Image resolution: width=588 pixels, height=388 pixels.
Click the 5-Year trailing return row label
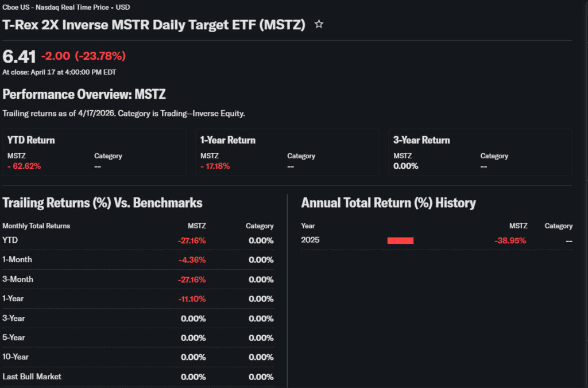tap(16, 337)
